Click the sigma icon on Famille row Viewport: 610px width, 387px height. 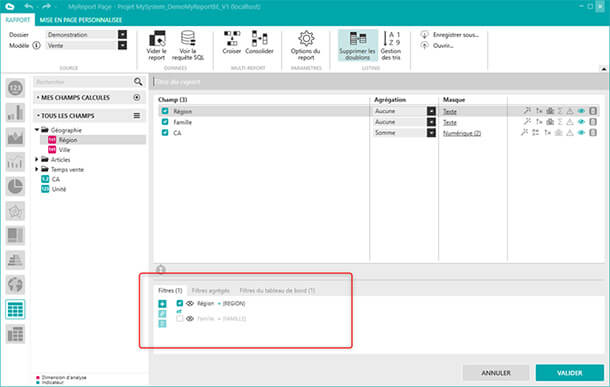coord(560,122)
